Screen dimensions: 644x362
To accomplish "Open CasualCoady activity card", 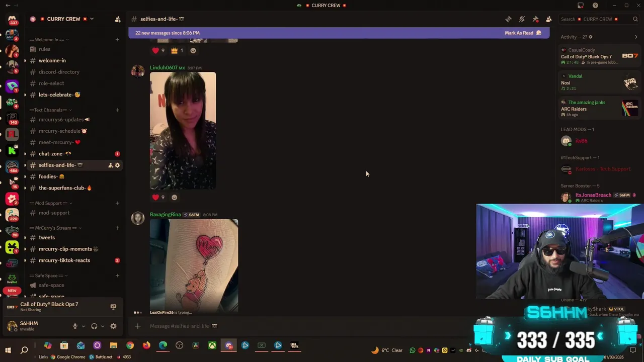I will coord(599,56).
